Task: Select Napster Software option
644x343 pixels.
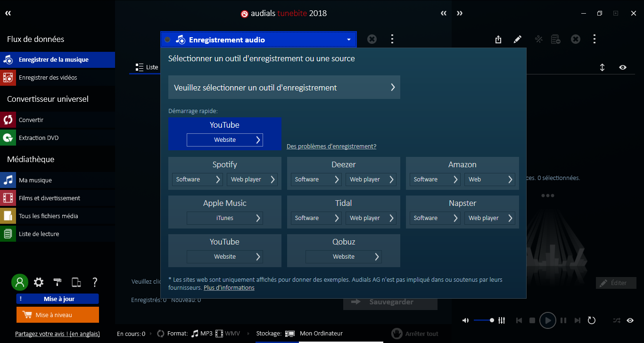Action: pos(435,218)
